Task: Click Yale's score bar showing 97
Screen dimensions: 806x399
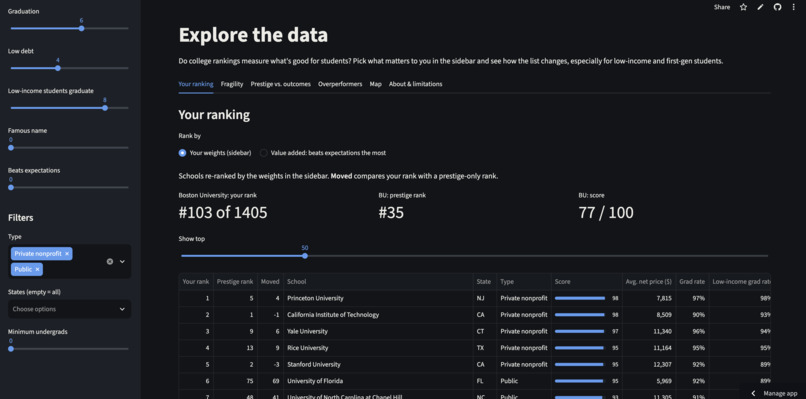Action: click(x=587, y=331)
